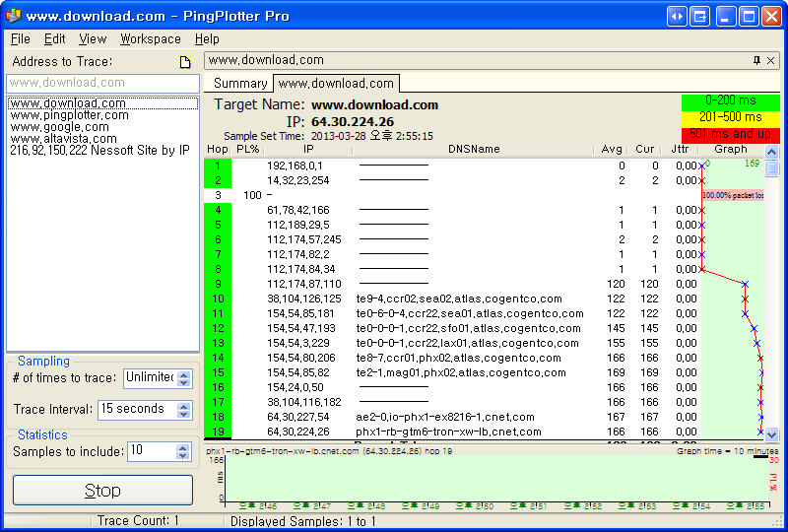Select hop 4 IP 61.78.42.166
Image resolution: width=788 pixels, height=532 pixels.
298,210
